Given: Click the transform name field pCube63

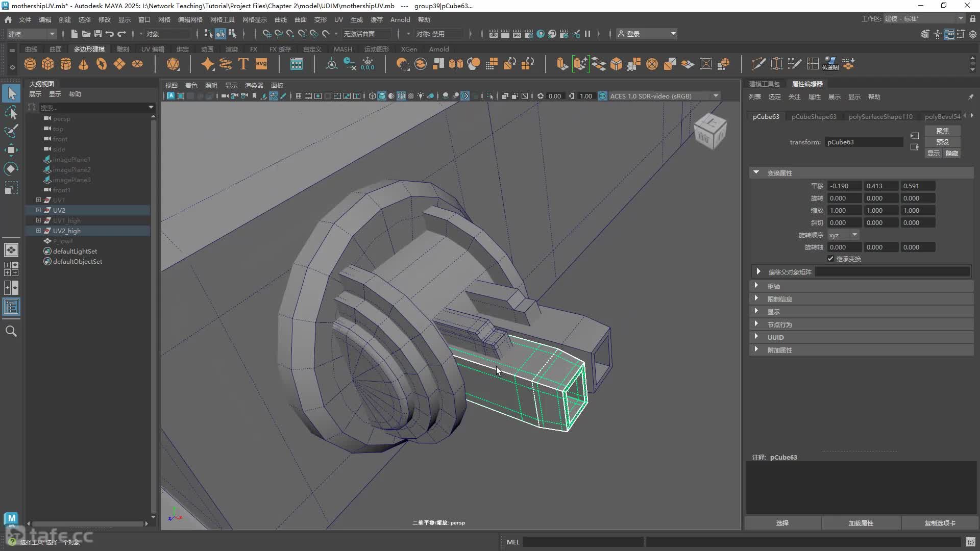Looking at the screenshot, I should click(x=864, y=142).
